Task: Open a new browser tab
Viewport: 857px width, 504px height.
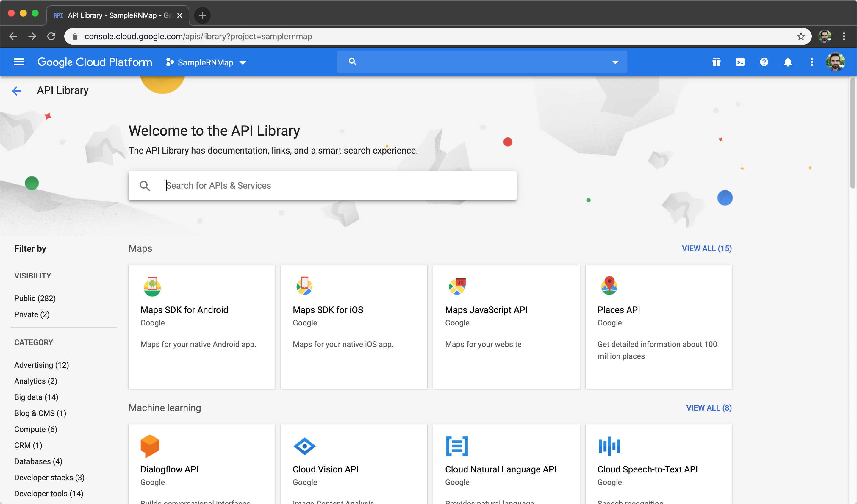Action: [x=202, y=15]
